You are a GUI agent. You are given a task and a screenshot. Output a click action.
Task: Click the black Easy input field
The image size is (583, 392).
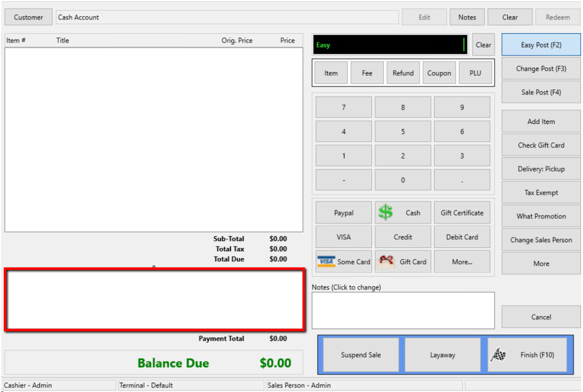point(390,45)
